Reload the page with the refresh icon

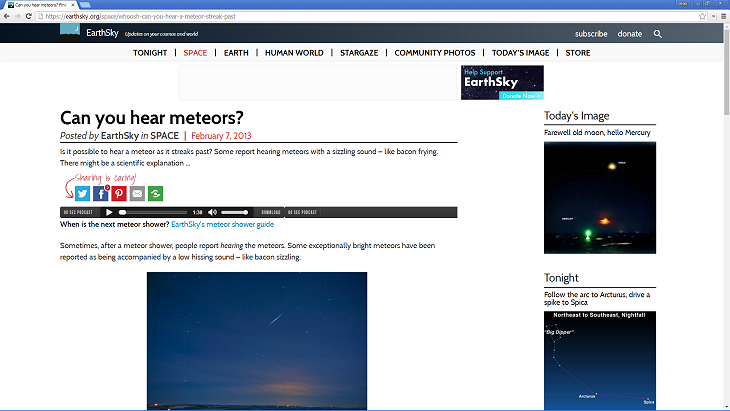tap(28, 16)
